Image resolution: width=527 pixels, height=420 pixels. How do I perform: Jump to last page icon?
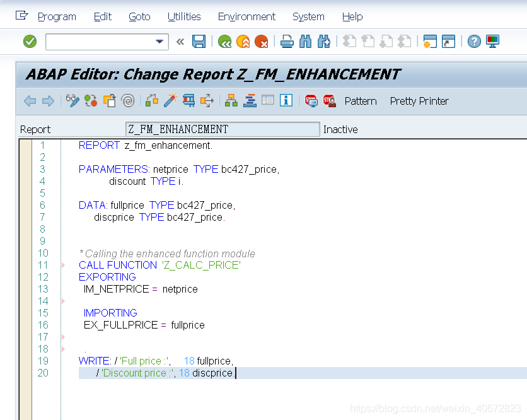click(404, 42)
